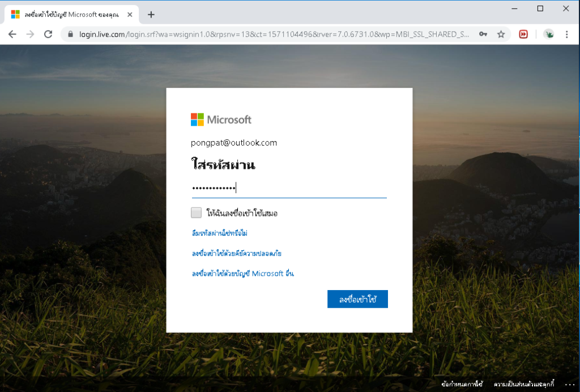Open the privacy and cookies footer link

pyautogui.click(x=524, y=384)
